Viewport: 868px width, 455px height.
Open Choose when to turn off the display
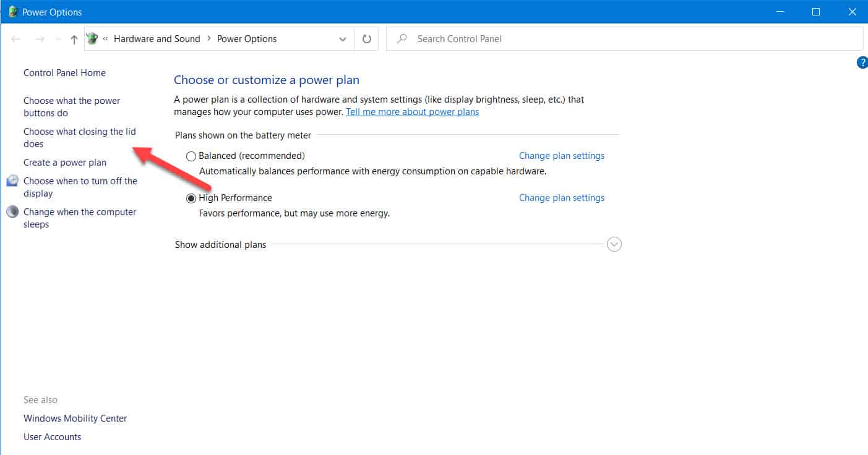[x=80, y=187]
